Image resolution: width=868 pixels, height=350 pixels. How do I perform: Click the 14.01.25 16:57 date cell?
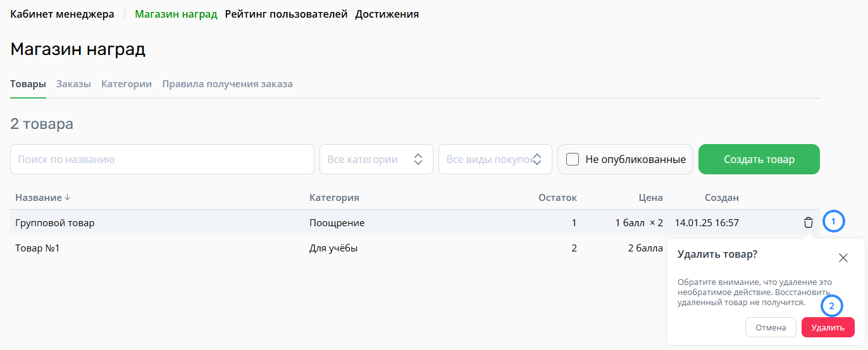[x=707, y=223]
